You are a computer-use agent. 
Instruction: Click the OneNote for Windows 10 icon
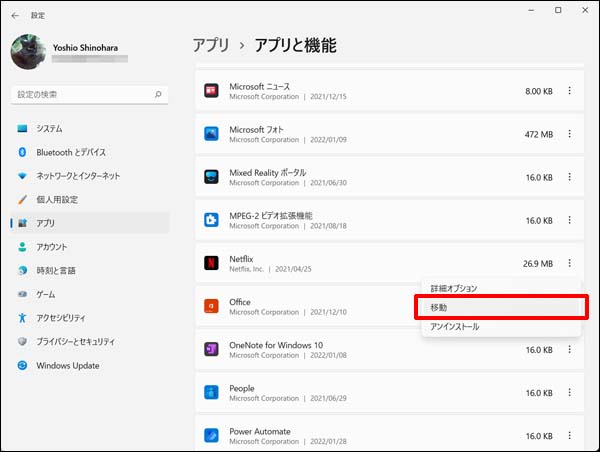tap(211, 350)
